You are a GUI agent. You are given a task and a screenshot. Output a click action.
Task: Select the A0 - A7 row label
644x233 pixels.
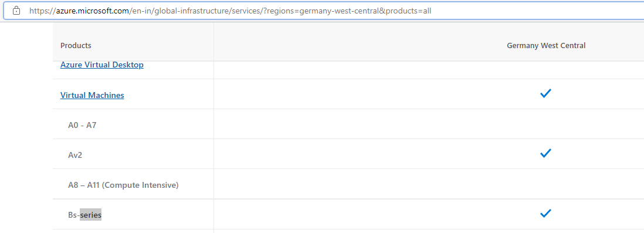pyautogui.click(x=82, y=126)
